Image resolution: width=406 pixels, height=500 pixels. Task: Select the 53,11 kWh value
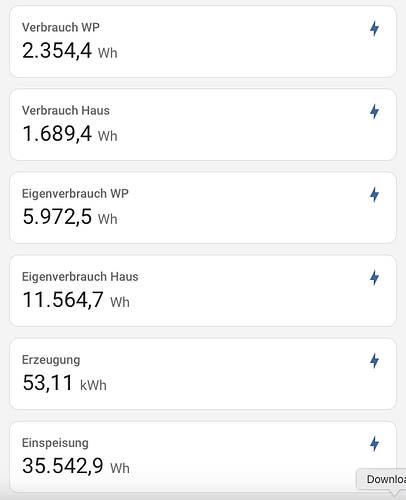[64, 383]
